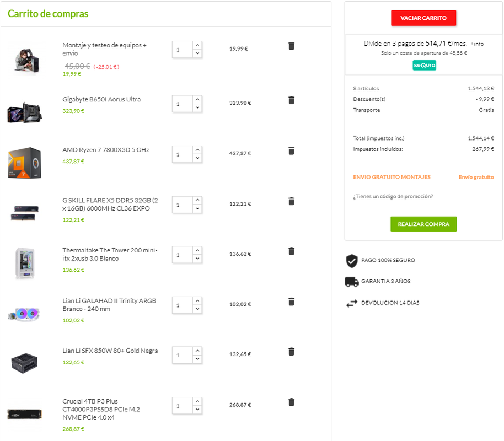
Task: Click the white Thermaltake case thumbnail
Action: coord(25,263)
